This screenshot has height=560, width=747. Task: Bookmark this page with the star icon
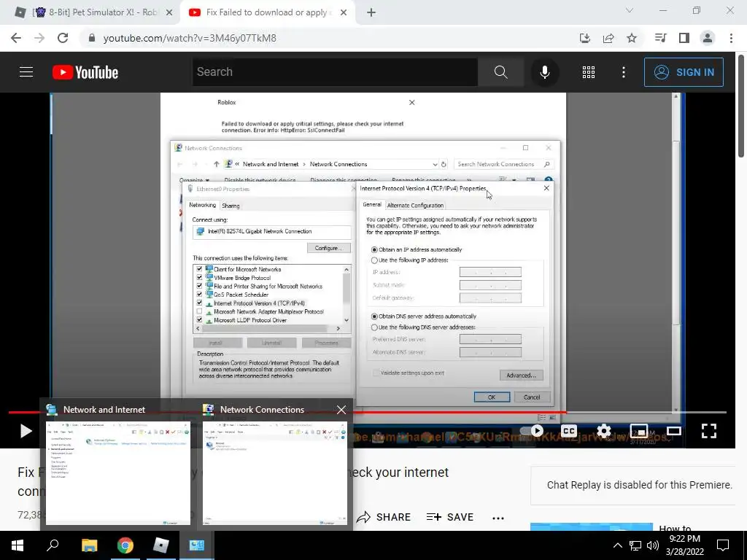[632, 38]
